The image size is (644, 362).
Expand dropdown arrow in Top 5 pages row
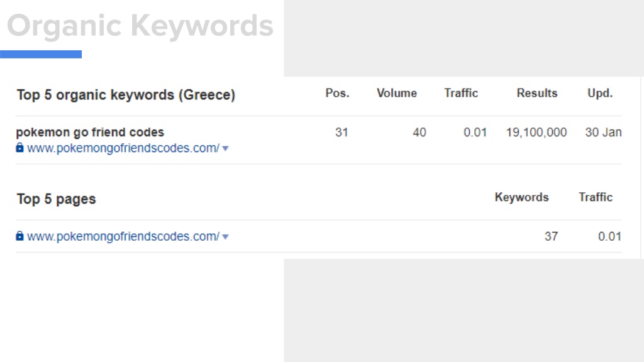coord(225,237)
